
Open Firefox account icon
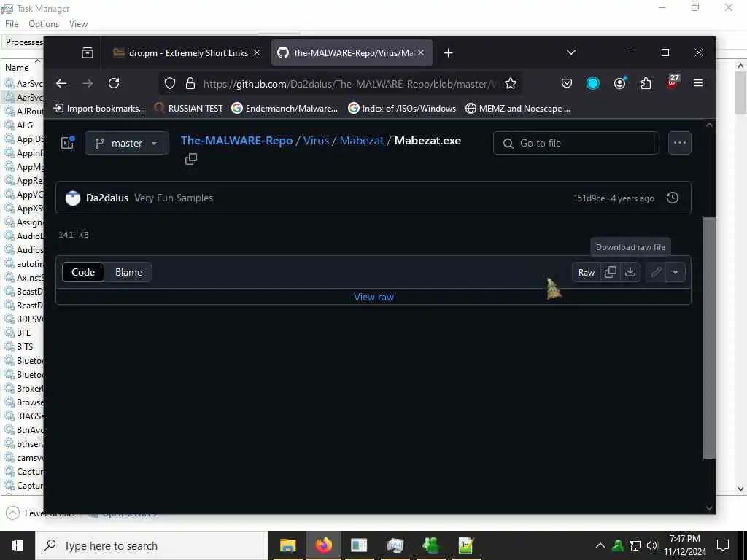[x=620, y=83]
